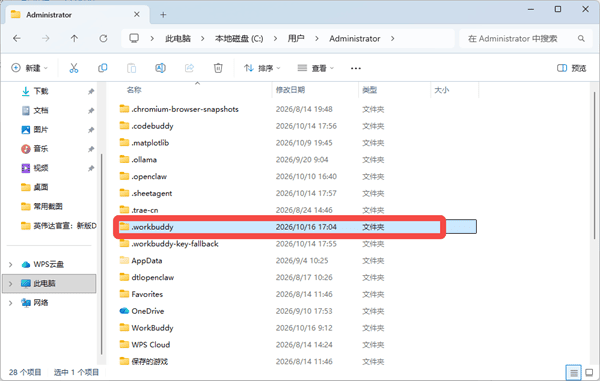Select the OneDrive item
The height and width of the screenshot is (381, 600).
point(148,311)
